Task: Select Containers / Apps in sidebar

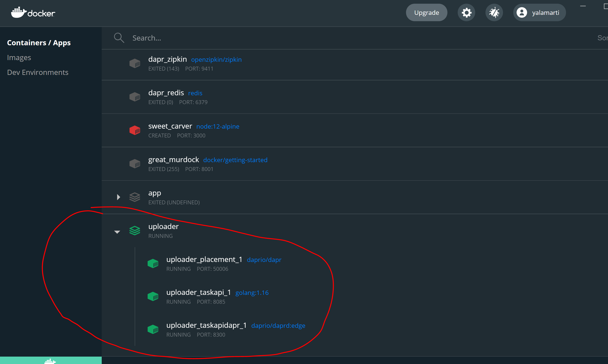Action: tap(39, 43)
